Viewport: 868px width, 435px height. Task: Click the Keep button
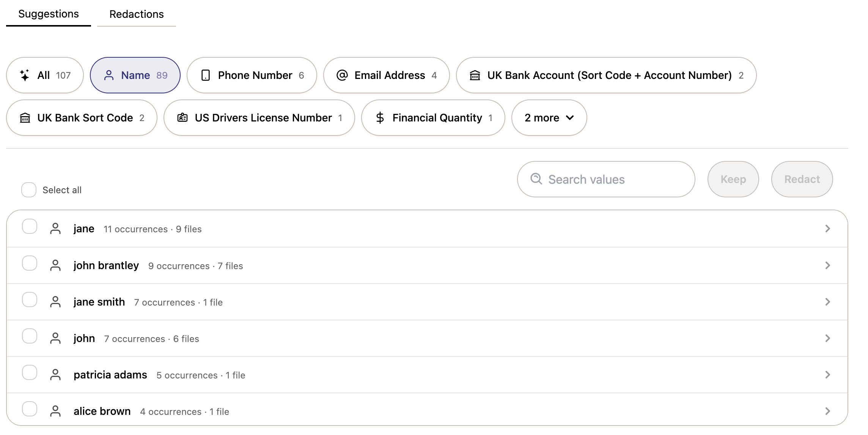coord(733,179)
